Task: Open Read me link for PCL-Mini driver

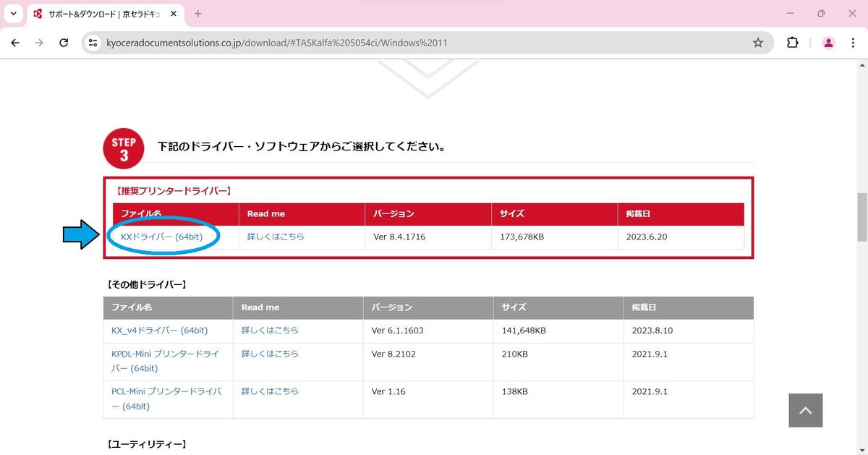Action: point(269,391)
